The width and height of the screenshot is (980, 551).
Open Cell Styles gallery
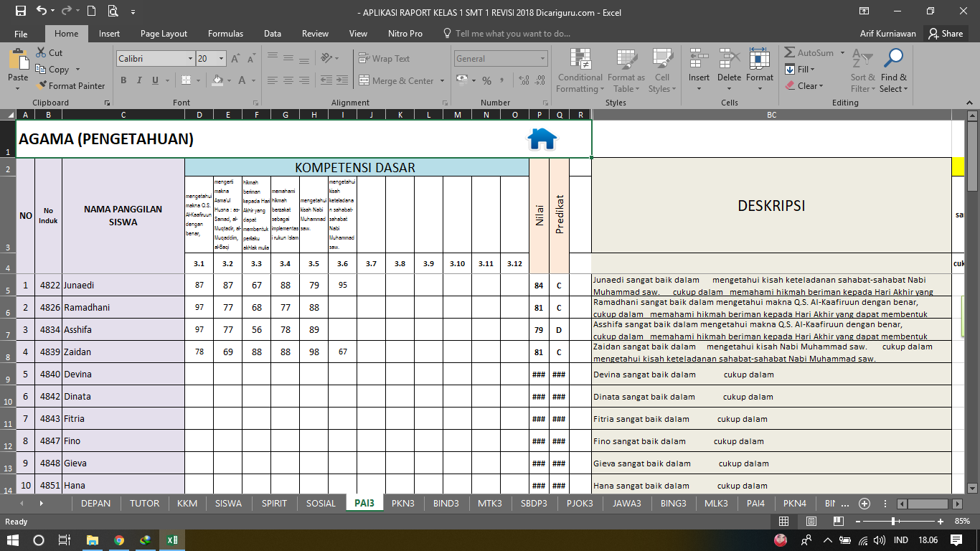pyautogui.click(x=661, y=71)
